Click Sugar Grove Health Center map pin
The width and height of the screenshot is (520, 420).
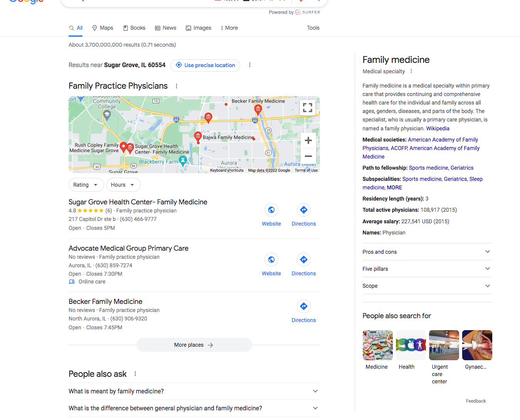click(x=130, y=147)
